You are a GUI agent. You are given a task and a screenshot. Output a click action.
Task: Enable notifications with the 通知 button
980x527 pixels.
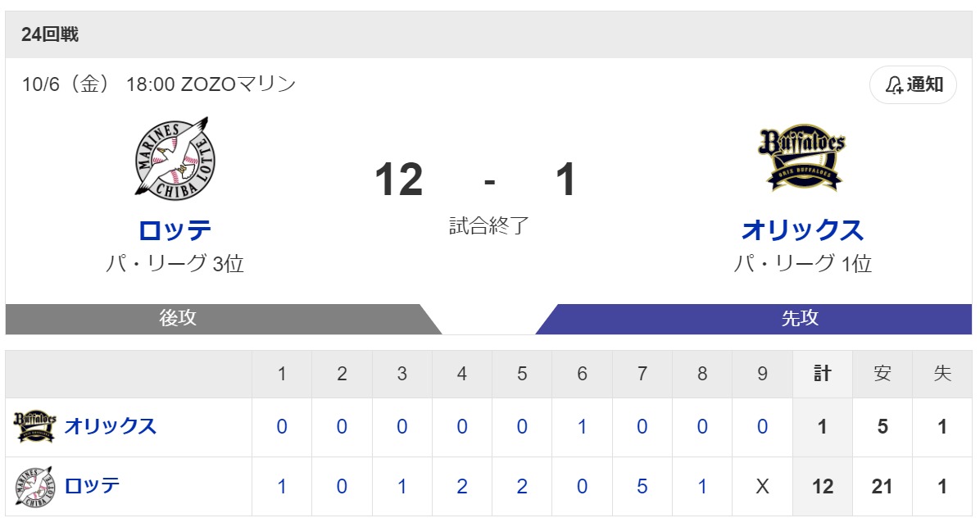tap(913, 84)
